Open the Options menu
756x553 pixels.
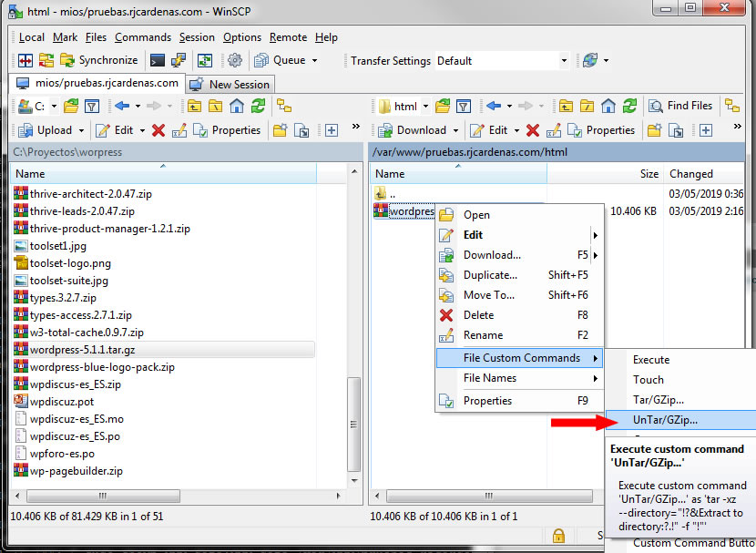pos(242,37)
